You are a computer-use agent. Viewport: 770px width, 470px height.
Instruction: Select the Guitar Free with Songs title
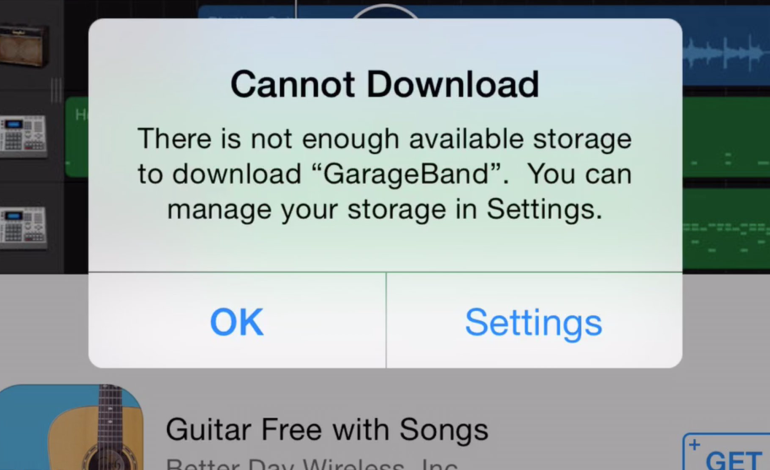[x=327, y=429]
